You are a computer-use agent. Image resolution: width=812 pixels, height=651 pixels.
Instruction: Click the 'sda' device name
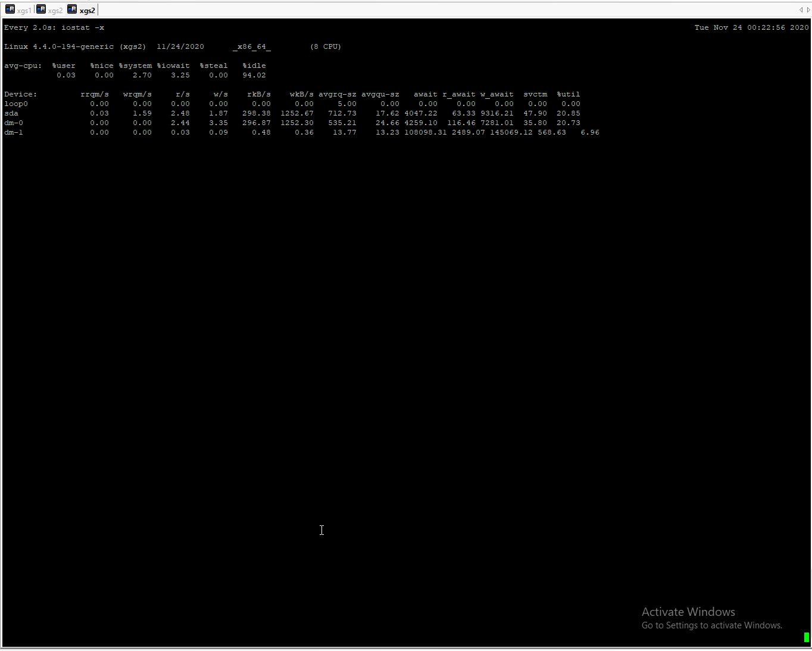tap(11, 113)
